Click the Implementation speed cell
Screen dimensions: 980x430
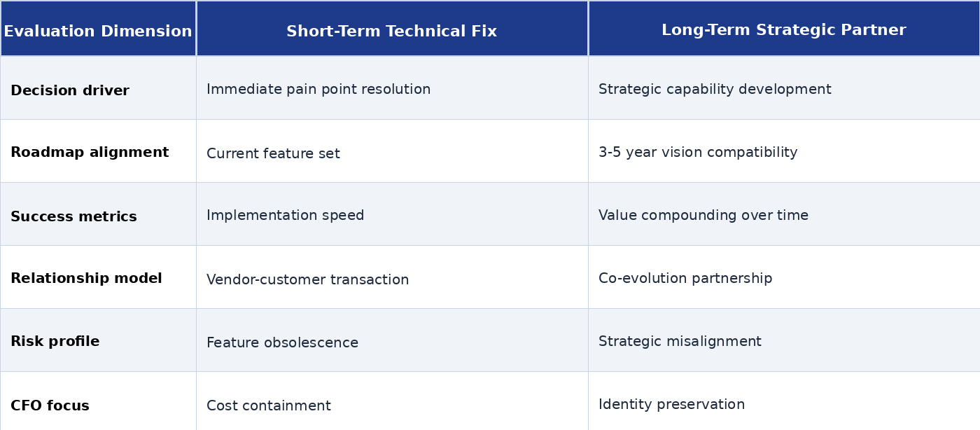click(285, 216)
